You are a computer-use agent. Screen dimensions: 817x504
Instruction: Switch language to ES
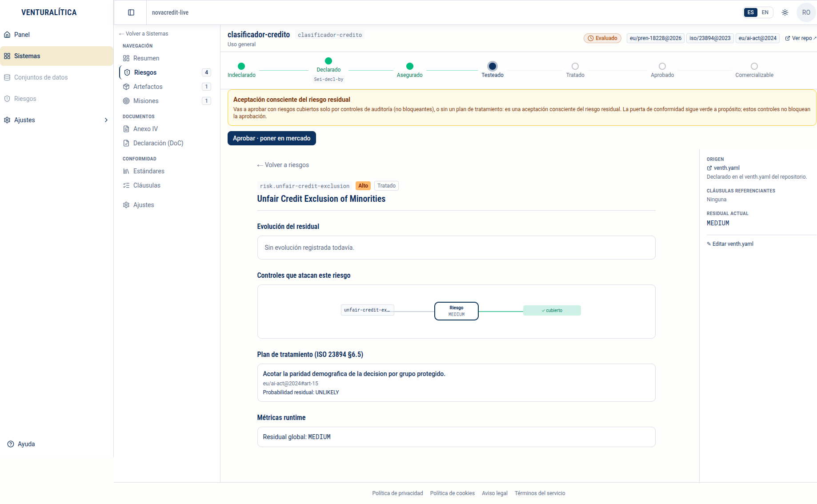(751, 12)
